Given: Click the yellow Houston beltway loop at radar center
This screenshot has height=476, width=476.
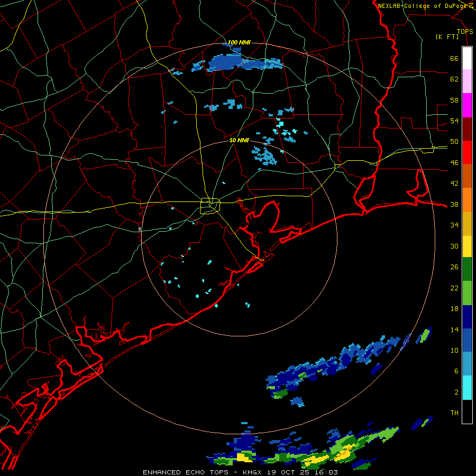Looking at the screenshot, I should (x=210, y=206).
